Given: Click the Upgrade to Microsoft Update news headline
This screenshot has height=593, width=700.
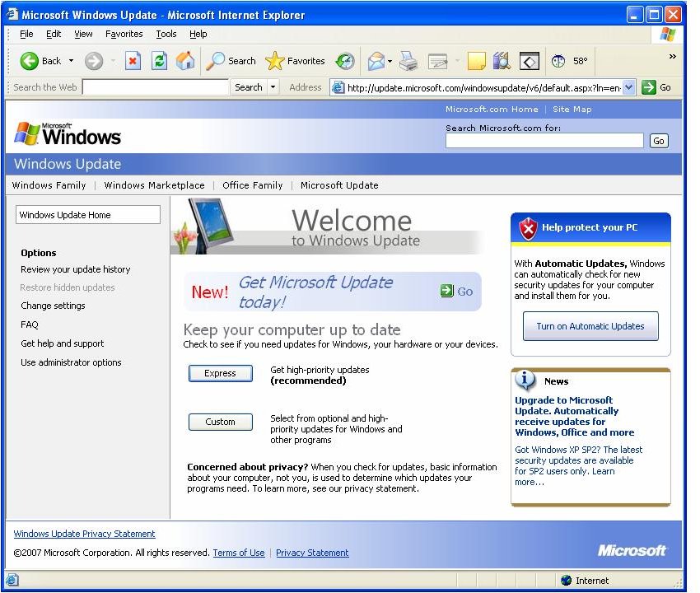Looking at the screenshot, I should [x=574, y=416].
